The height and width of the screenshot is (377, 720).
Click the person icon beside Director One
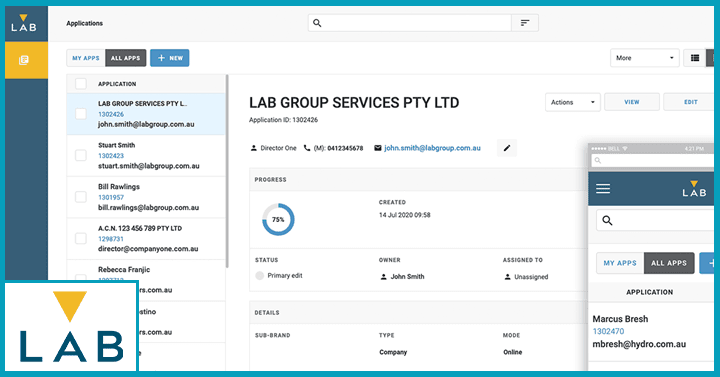pyautogui.click(x=253, y=148)
